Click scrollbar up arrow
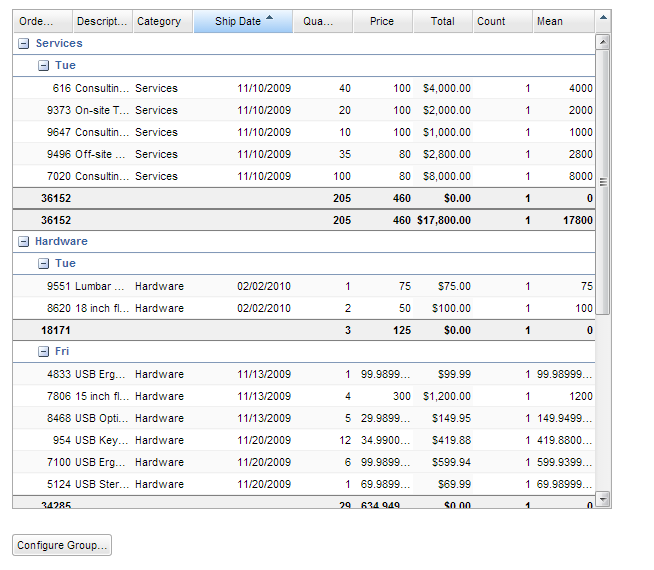 coord(602,42)
